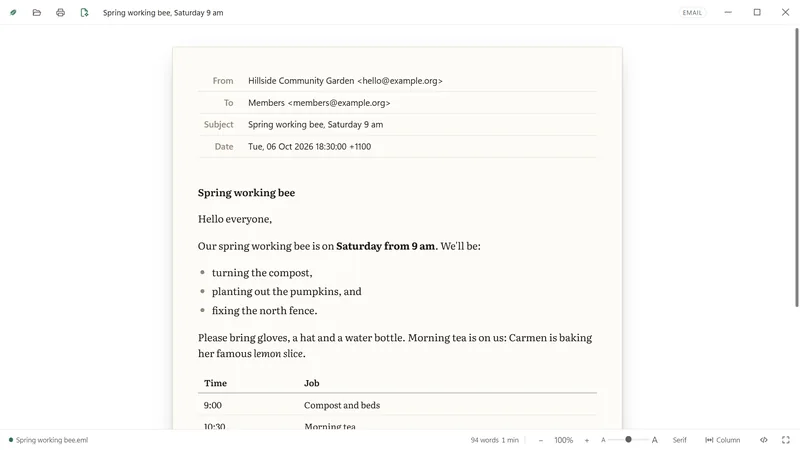Click the Date header label
This screenshot has width=800, height=450.
[224, 146]
